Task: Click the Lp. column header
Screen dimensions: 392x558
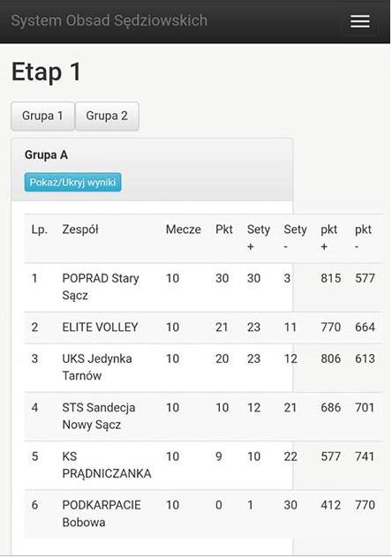Action: tap(39, 230)
